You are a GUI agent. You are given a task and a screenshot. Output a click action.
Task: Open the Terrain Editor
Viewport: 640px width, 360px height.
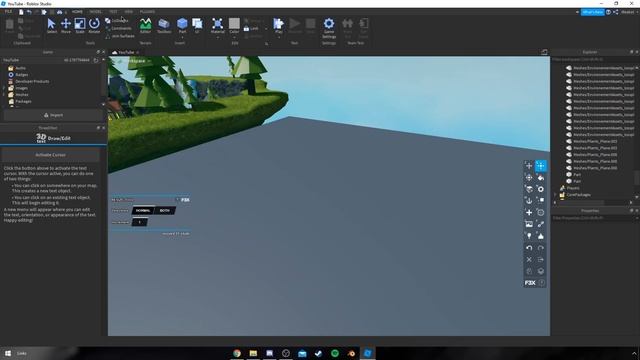tap(145, 25)
